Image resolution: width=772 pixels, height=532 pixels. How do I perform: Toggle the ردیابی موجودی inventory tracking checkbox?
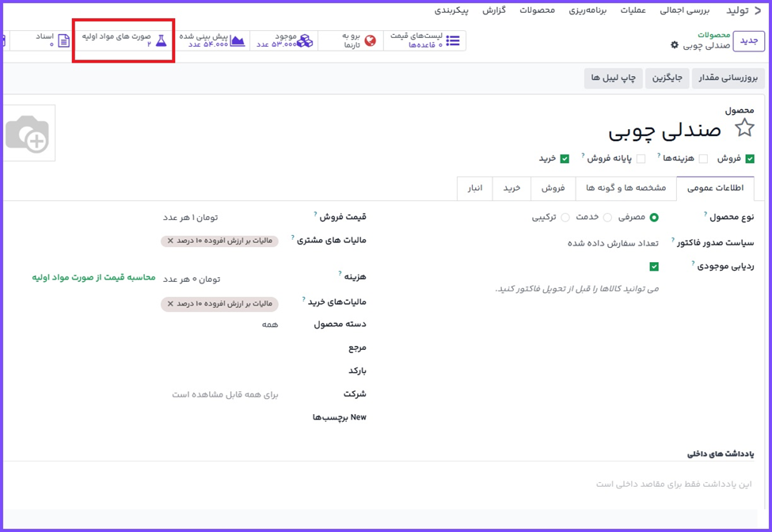coord(654,267)
